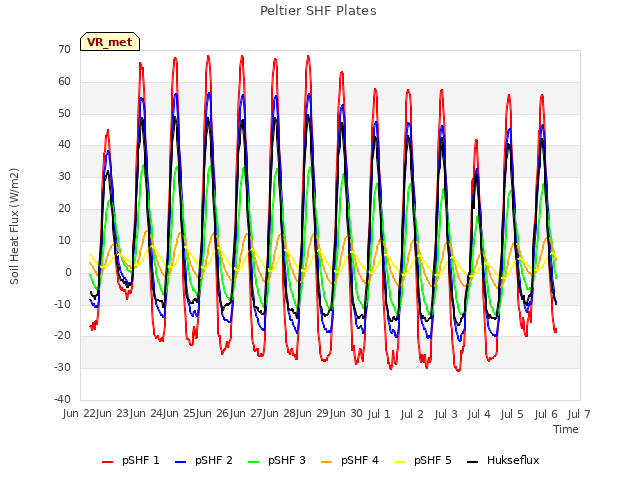Screen dimensions: 640x480
Task: Click the 20 y-axis tick value
Action: click(x=64, y=208)
